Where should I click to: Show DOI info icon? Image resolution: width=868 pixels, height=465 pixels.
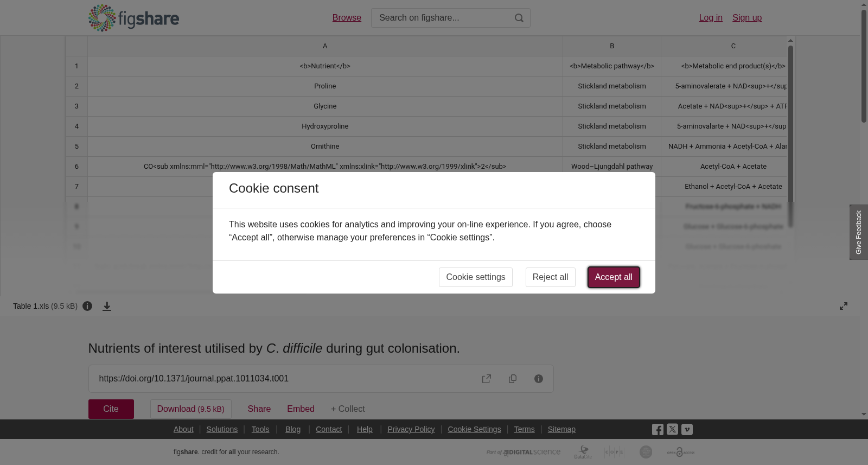[x=539, y=379]
